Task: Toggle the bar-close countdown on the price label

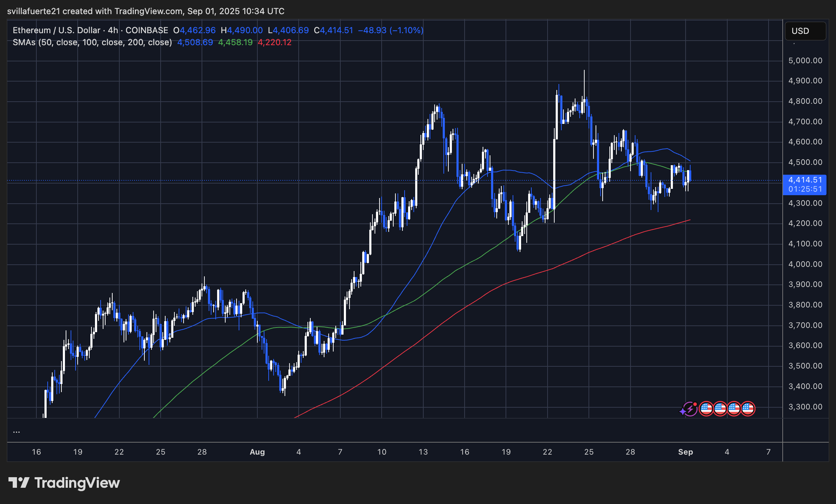Action: coord(805,189)
